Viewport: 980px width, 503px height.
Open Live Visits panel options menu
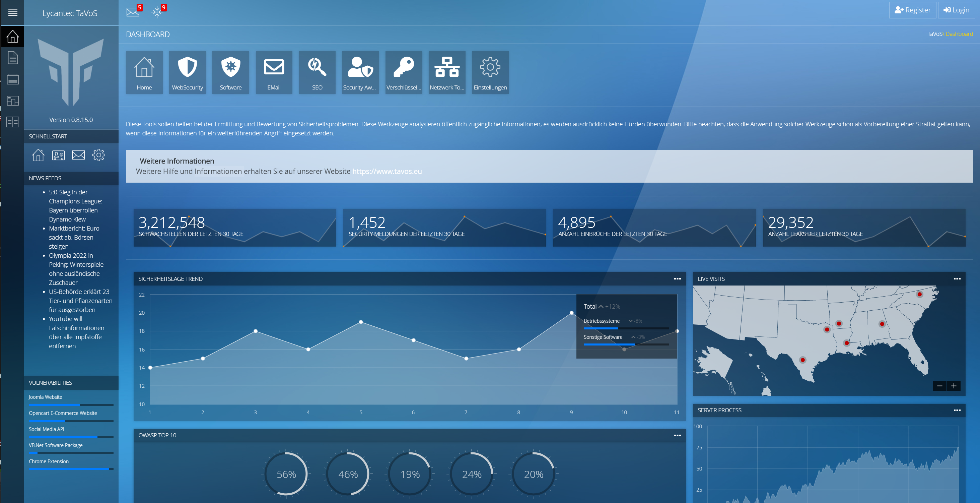tap(957, 279)
